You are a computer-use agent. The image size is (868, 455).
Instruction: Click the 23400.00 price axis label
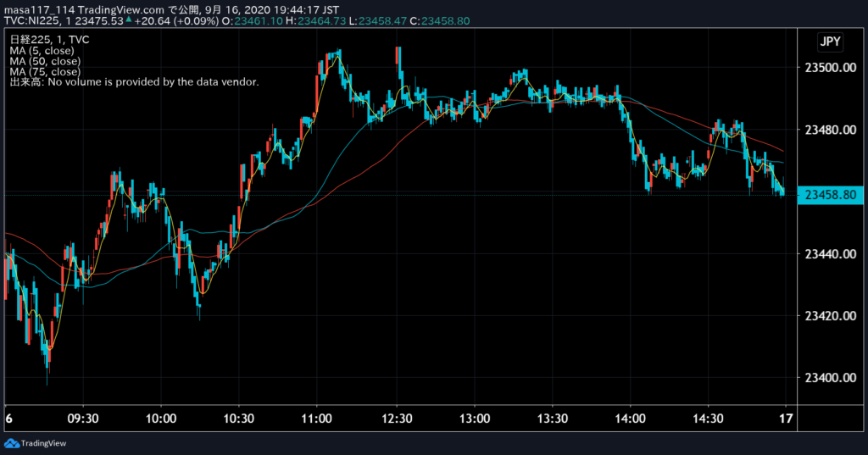[x=831, y=378]
